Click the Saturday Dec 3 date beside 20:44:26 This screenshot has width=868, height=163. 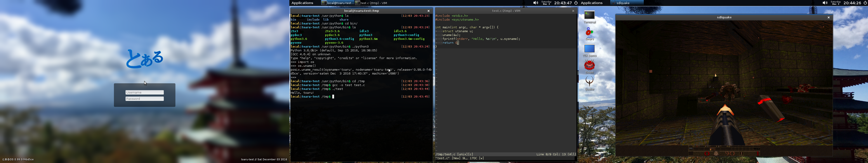tap(836, 3)
